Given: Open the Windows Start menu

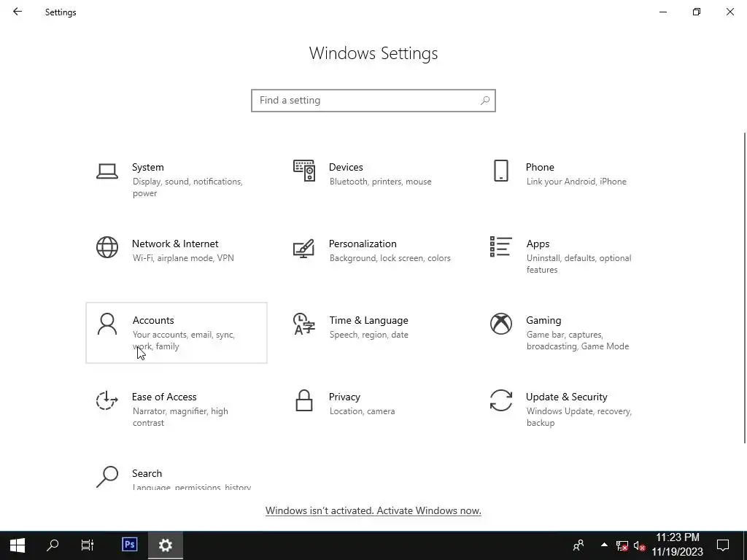Looking at the screenshot, I should pyautogui.click(x=18, y=545).
